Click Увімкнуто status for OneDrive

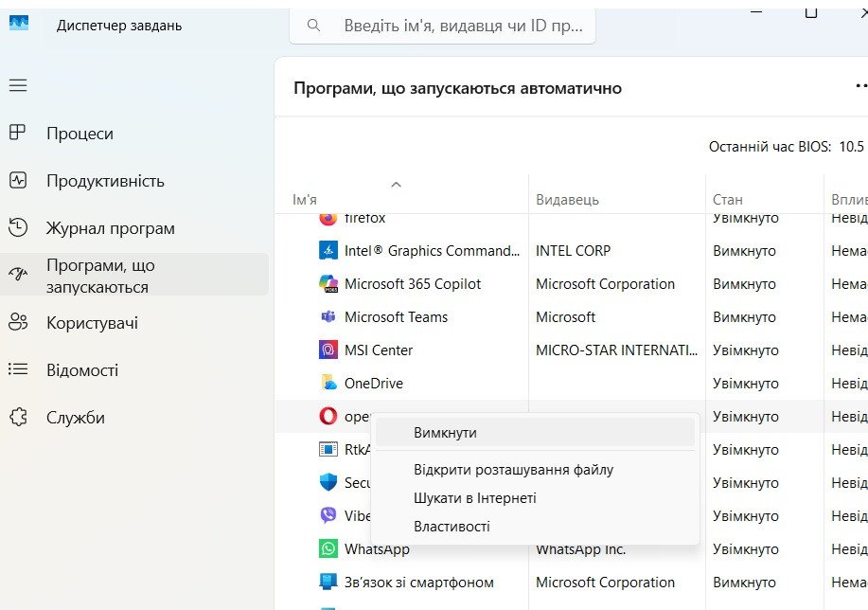click(x=746, y=383)
